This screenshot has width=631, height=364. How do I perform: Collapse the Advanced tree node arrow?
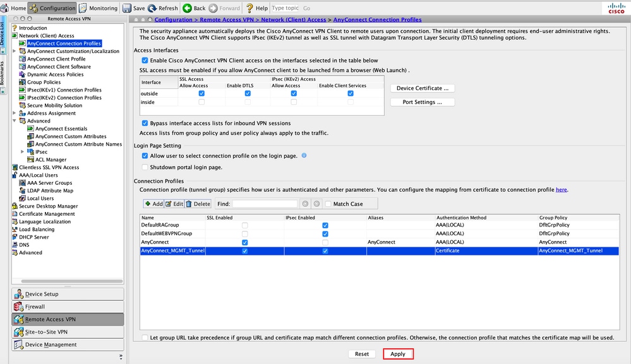coord(15,120)
